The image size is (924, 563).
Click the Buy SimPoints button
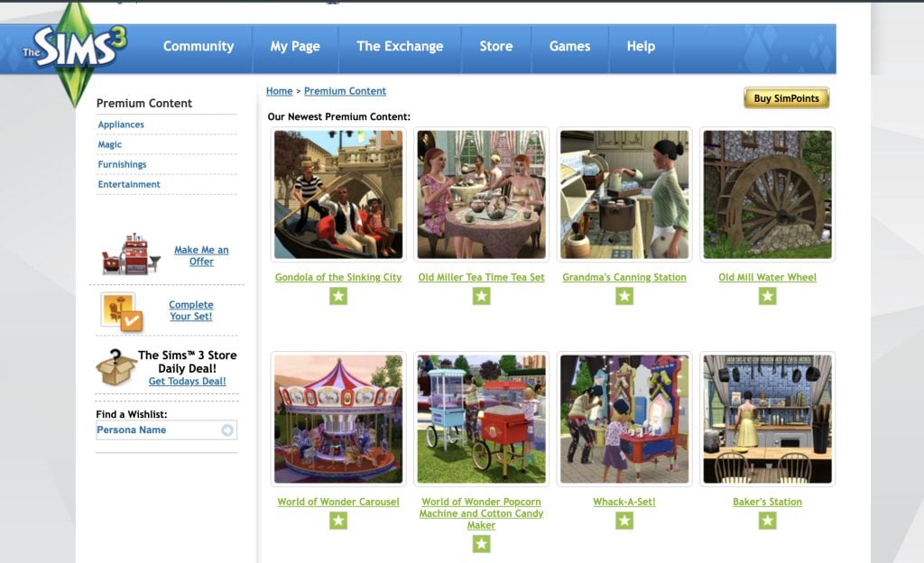click(x=785, y=97)
